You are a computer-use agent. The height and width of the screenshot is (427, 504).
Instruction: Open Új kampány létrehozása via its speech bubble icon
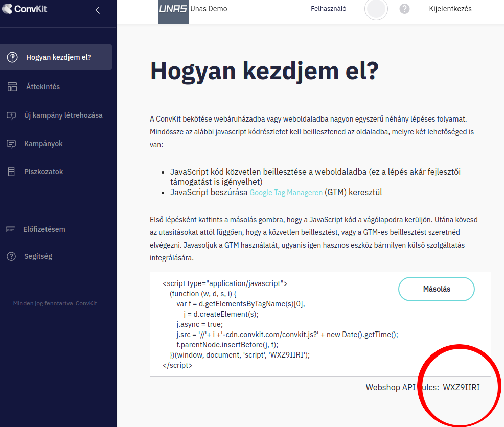tap(11, 115)
